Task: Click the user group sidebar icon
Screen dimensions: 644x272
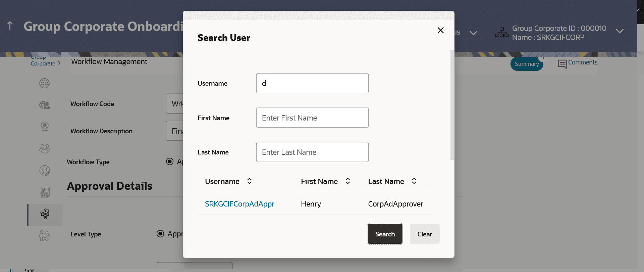Action: pyautogui.click(x=45, y=148)
